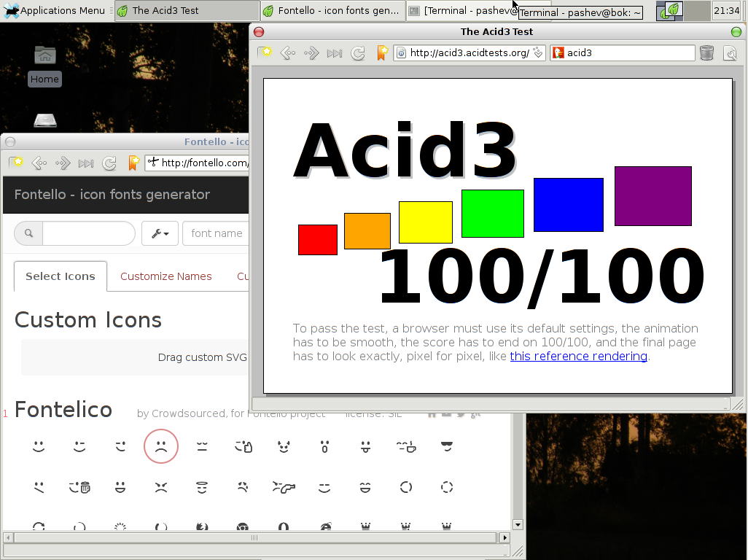
Task: Follow the 'this reference rendering' link
Action: (x=579, y=357)
